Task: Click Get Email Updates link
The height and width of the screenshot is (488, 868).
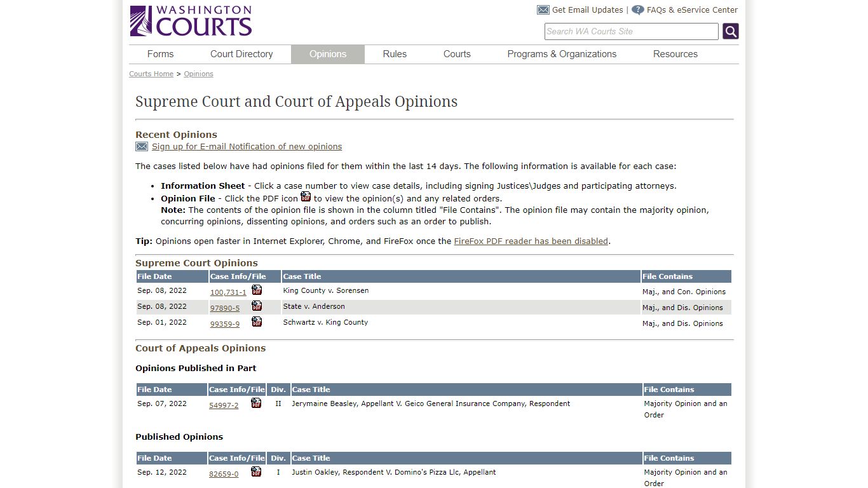Action: [588, 10]
